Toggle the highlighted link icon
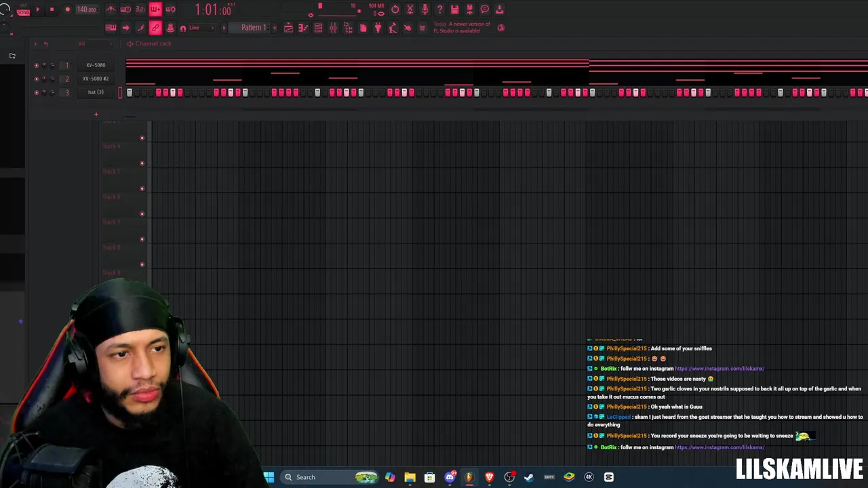 155,28
